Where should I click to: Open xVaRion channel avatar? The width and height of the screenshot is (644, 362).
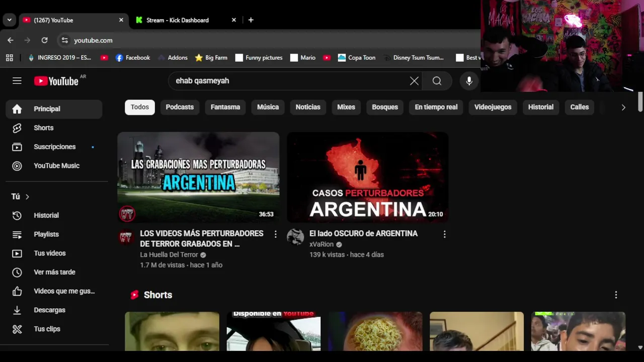point(295,237)
